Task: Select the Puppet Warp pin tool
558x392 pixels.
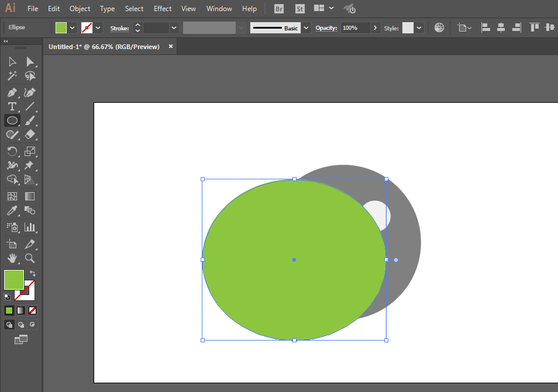Action: [30, 165]
